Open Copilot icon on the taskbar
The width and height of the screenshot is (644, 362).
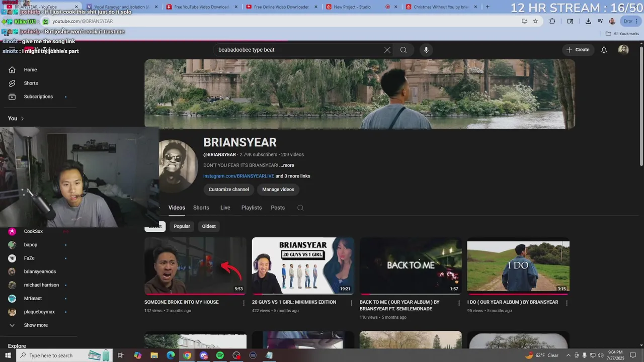pos(137,355)
